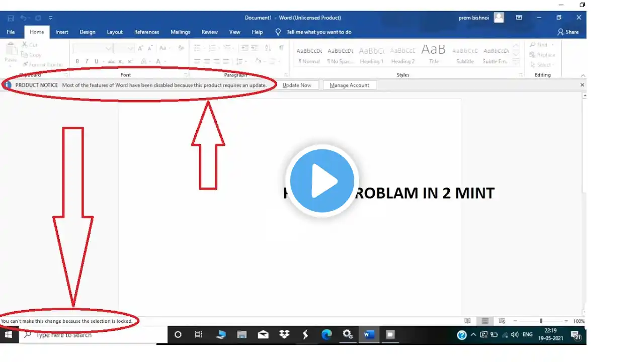644x362 pixels.
Task: Click the Bullets list icon
Action: coord(197,48)
